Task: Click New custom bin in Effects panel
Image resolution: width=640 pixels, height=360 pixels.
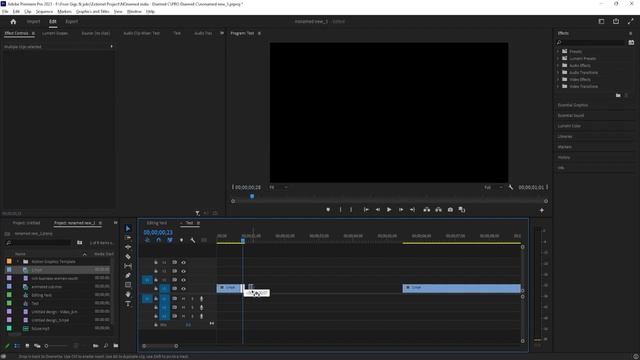Action: pyautogui.click(x=618, y=95)
